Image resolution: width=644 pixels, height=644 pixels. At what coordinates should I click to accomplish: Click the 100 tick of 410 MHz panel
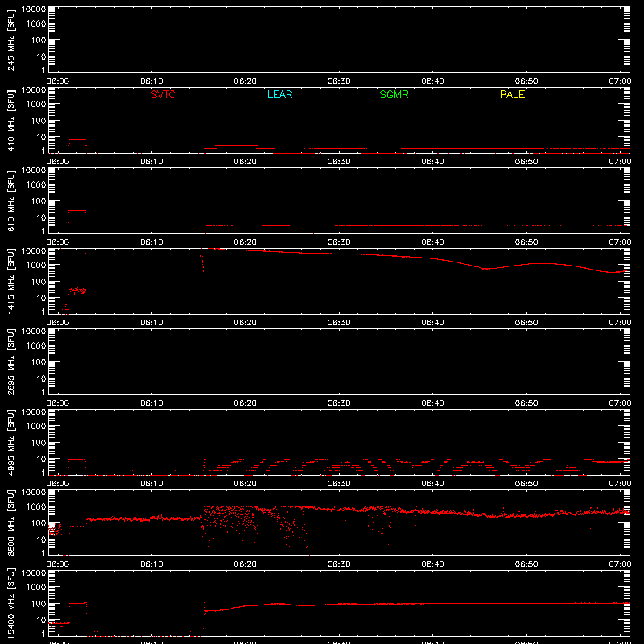[x=39, y=121]
